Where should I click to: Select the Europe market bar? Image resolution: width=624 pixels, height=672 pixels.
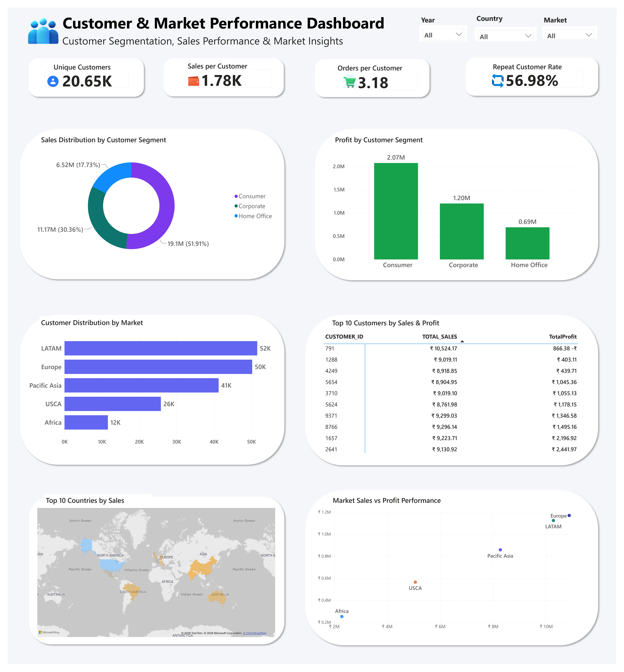(158, 367)
